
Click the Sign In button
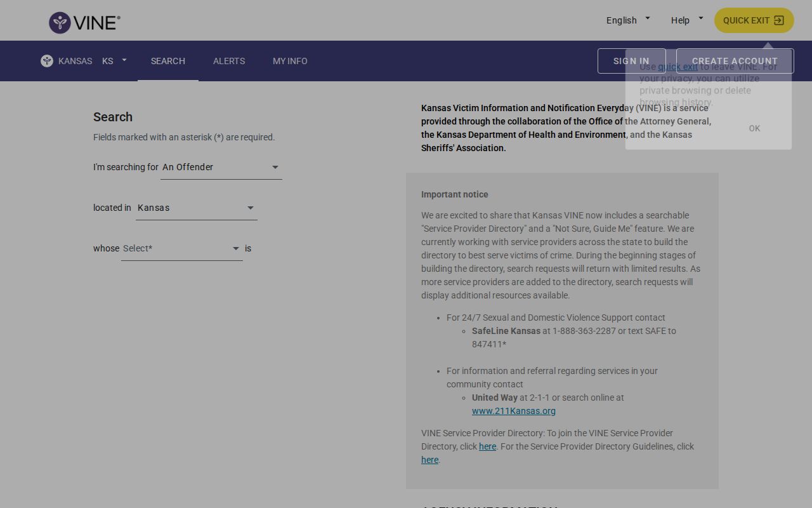click(x=631, y=61)
